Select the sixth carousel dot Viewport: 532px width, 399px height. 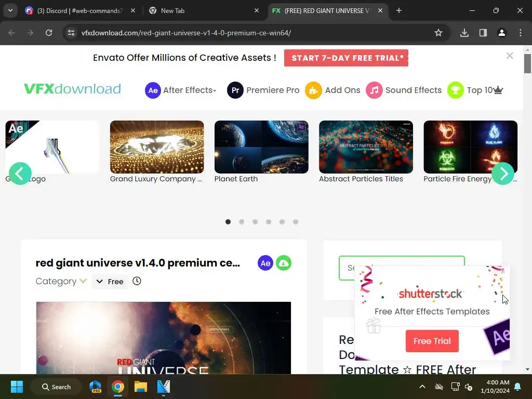tap(296, 222)
